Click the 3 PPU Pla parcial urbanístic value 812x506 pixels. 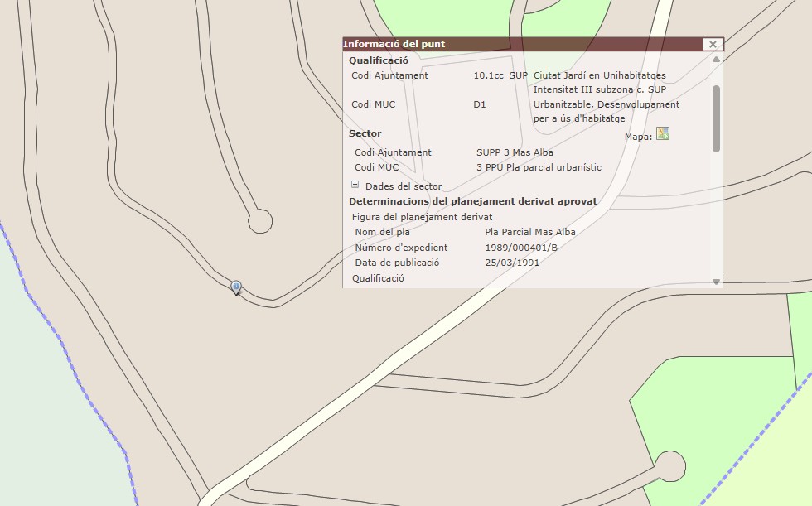point(539,167)
